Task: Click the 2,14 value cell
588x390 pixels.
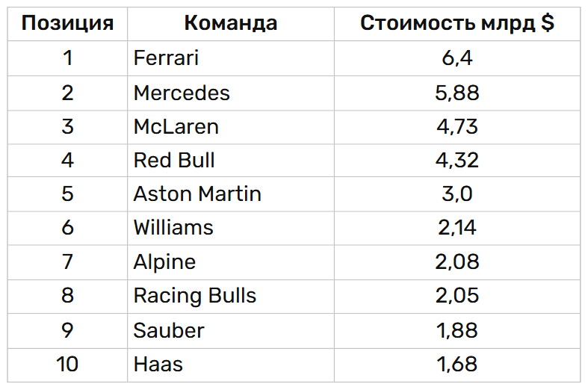Action: tap(457, 228)
